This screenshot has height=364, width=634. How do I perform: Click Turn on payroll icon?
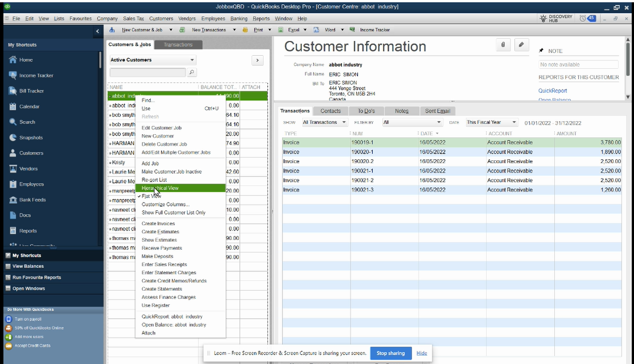point(9,319)
